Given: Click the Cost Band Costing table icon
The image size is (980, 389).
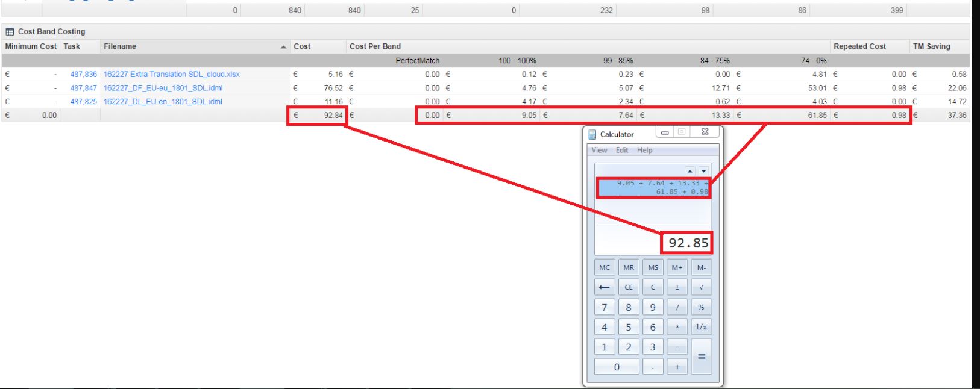Looking at the screenshot, I should tap(10, 31).
